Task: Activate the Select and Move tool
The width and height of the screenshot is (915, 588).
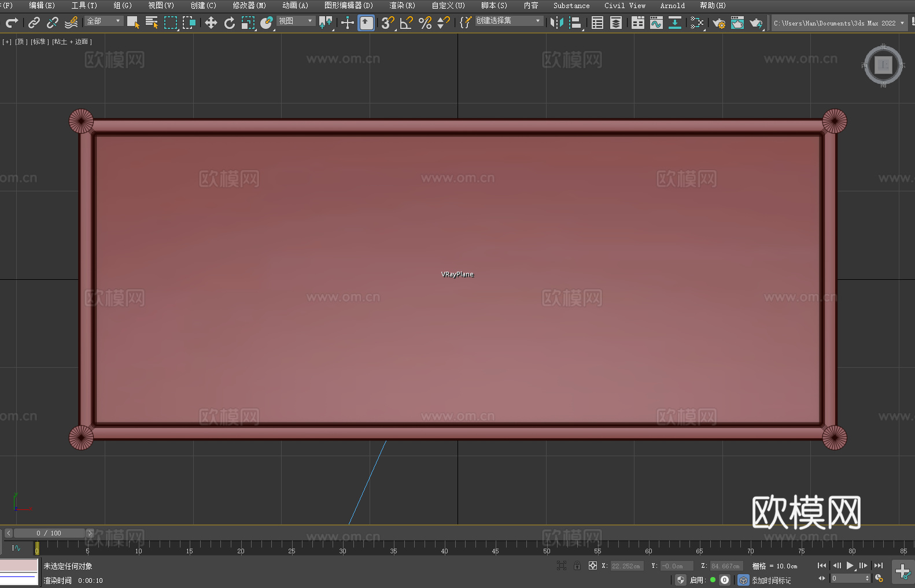Action: [211, 23]
